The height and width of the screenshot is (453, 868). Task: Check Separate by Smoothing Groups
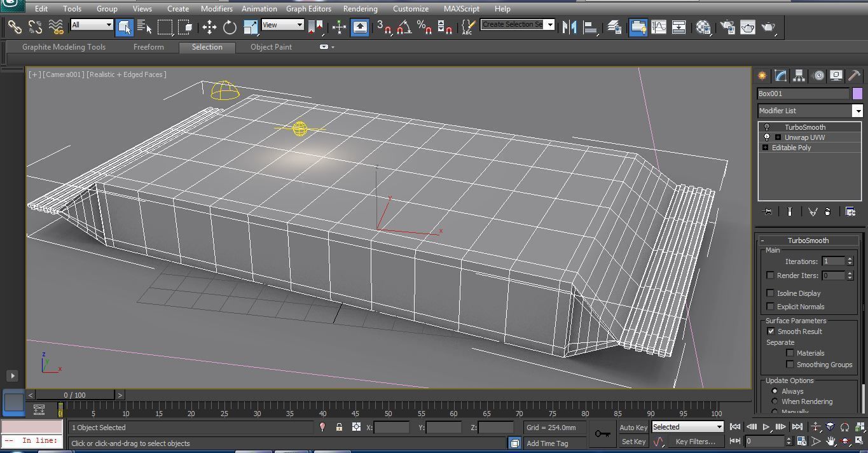coord(790,365)
